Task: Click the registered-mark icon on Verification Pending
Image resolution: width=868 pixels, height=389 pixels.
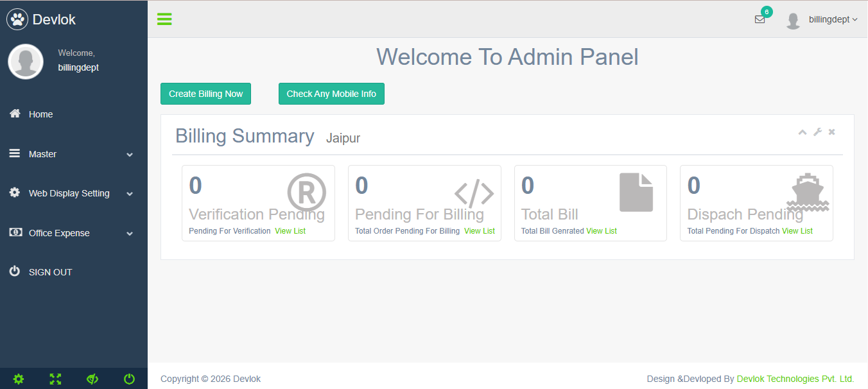Action: pos(307,193)
